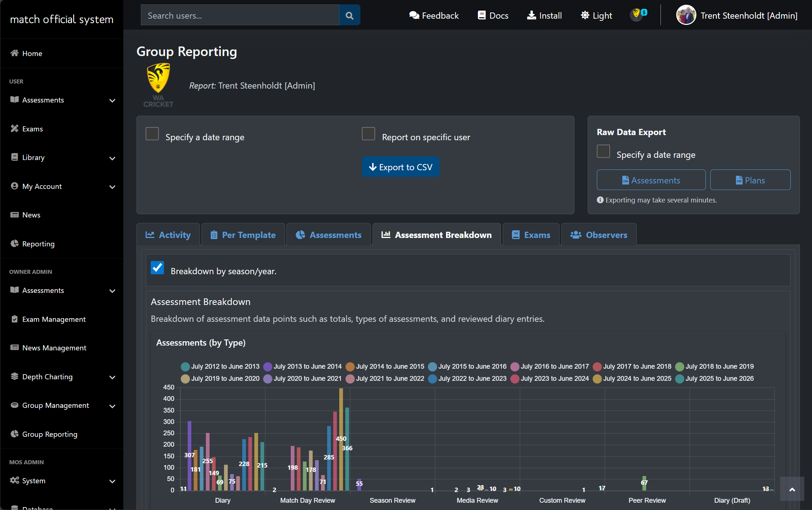Select the News Management sidebar icon
The height and width of the screenshot is (510, 812).
(x=15, y=347)
